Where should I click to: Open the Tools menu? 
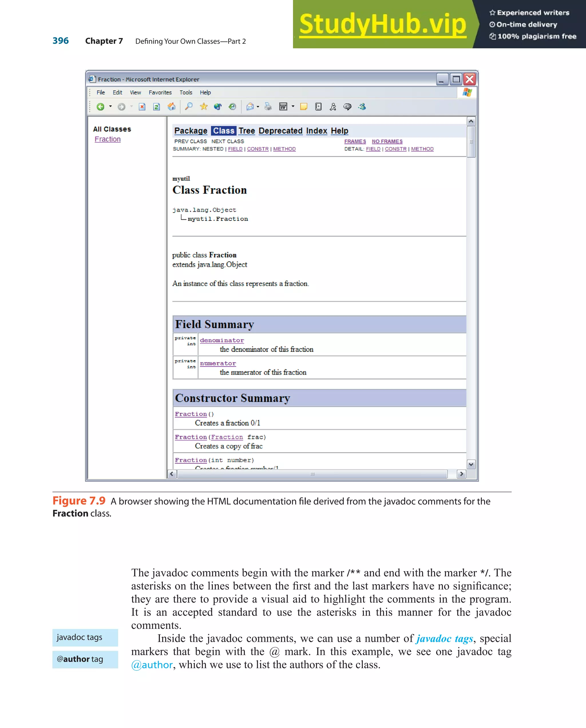click(x=186, y=92)
